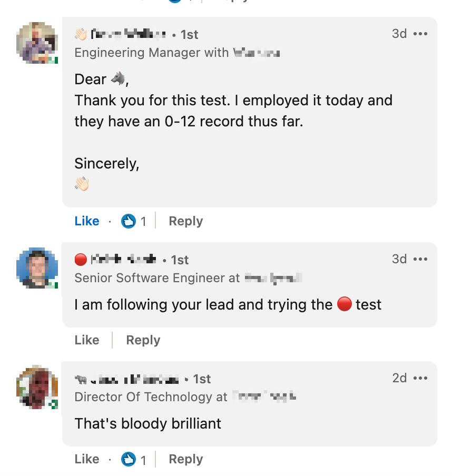Viewport: 452px width, 476px height.
Task: Reply to That's bloody brilliant comment
Action: tap(186, 459)
